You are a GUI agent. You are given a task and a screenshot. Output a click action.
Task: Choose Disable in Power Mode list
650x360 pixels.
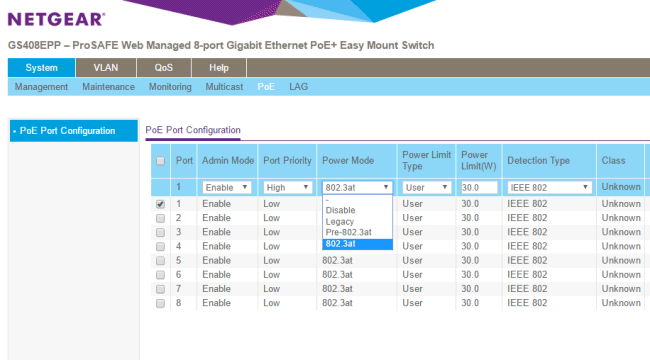click(357, 210)
